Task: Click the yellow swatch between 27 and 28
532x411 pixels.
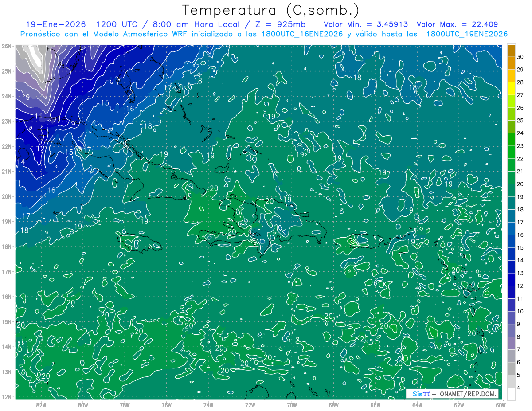Action: click(x=511, y=89)
